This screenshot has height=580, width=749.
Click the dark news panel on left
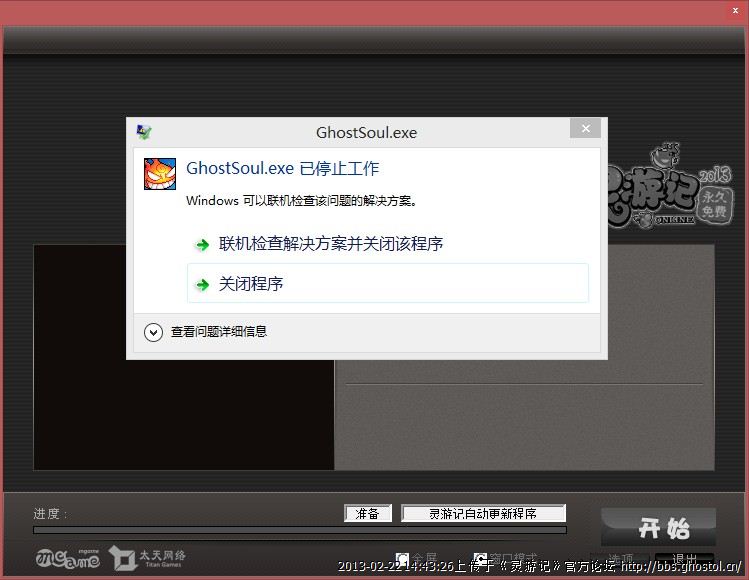183,357
